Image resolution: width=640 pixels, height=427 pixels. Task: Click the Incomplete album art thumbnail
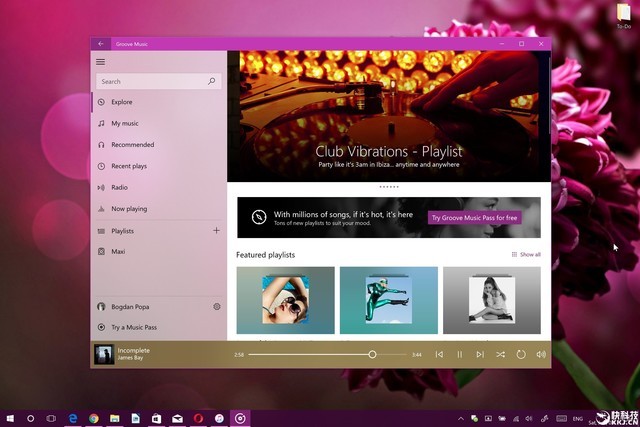pyautogui.click(x=104, y=354)
